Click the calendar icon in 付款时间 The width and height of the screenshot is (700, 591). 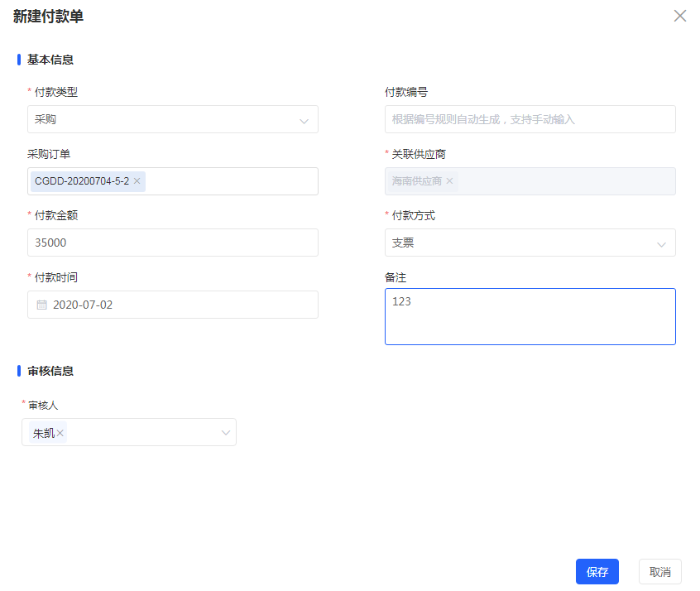coord(41,305)
